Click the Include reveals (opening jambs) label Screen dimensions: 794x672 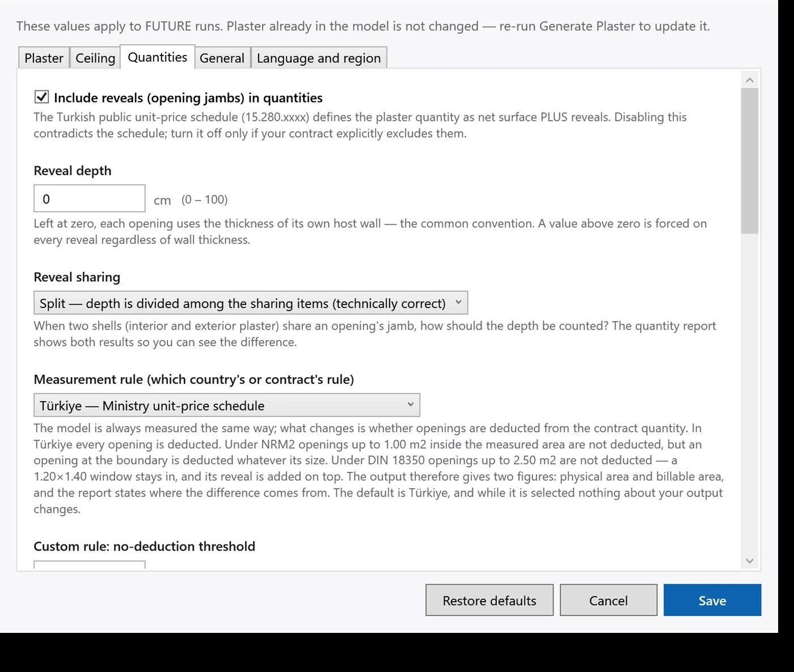click(x=188, y=98)
